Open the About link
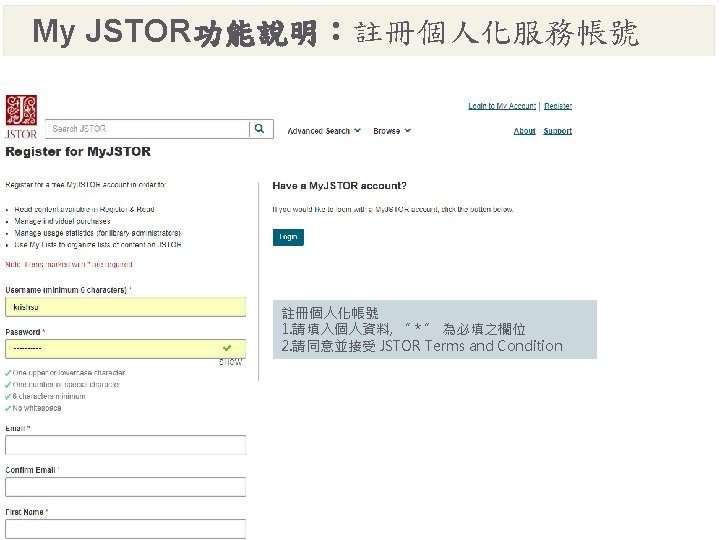The height and width of the screenshot is (540, 720). tap(524, 131)
